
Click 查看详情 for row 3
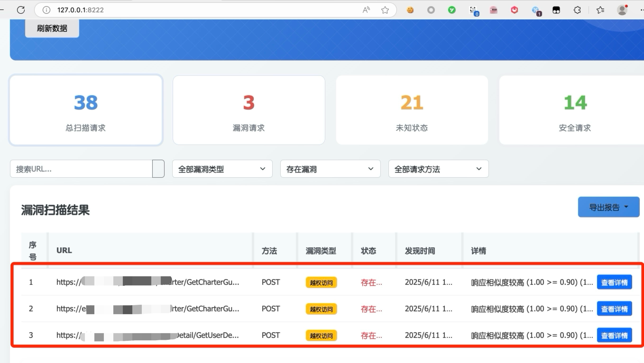(614, 335)
